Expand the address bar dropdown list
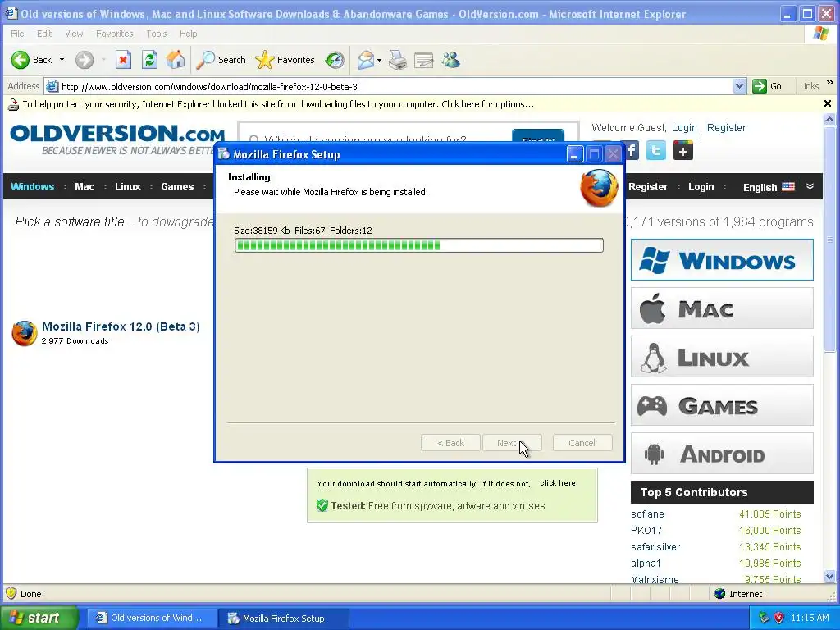The height and width of the screenshot is (630, 840). [x=739, y=86]
